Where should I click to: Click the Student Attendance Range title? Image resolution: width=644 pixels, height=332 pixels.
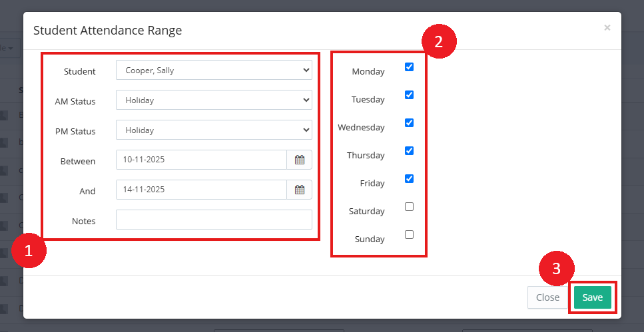108,31
